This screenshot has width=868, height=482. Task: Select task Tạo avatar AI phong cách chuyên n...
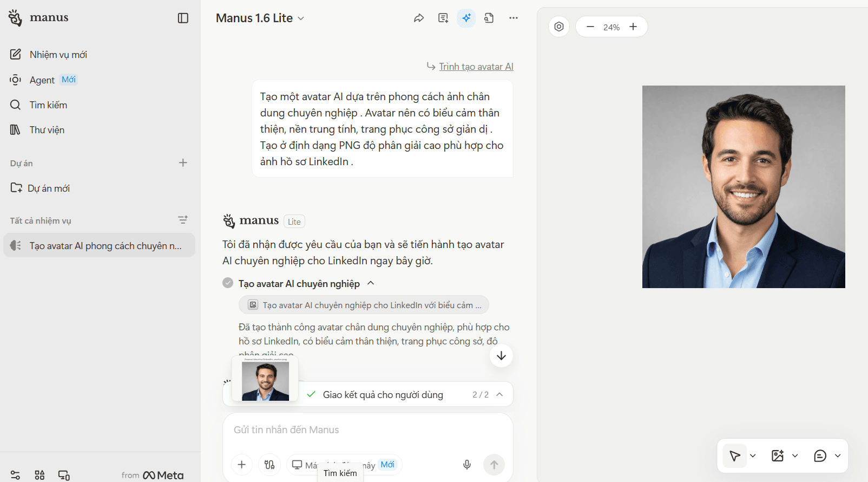(100, 245)
